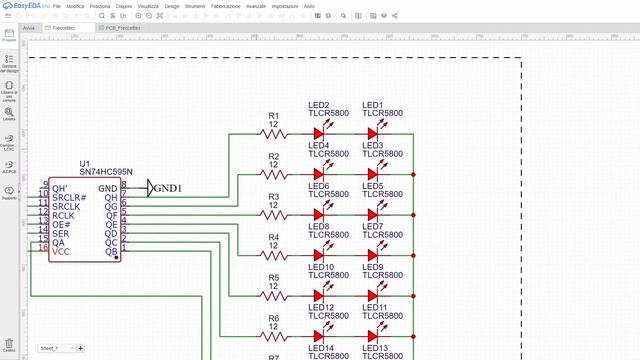Click the share toolbar icon
The image size is (640, 360).
[395, 16]
